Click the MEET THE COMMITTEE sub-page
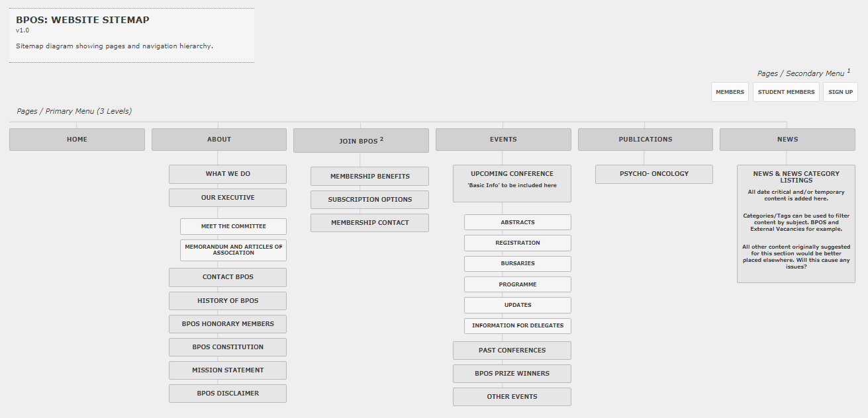Image resolution: width=868 pixels, height=418 pixels. click(233, 226)
